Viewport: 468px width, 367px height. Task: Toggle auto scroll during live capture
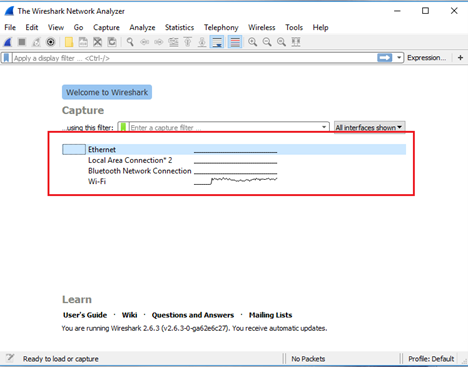(217, 42)
